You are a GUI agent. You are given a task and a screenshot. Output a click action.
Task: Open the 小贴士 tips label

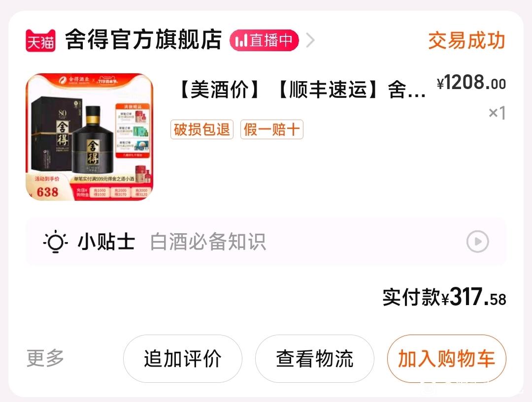pos(106,242)
